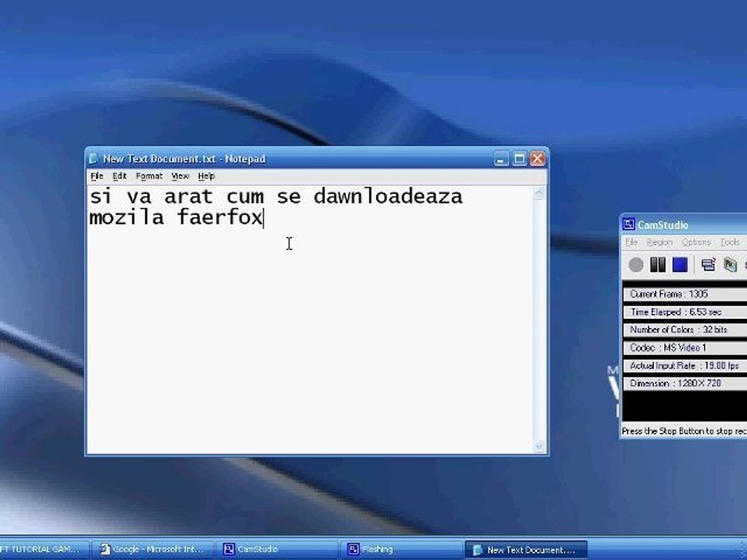Click the 'Dimension : 1280 X 720' text
Image resolution: width=747 pixels, height=560 pixels.
pos(675,384)
